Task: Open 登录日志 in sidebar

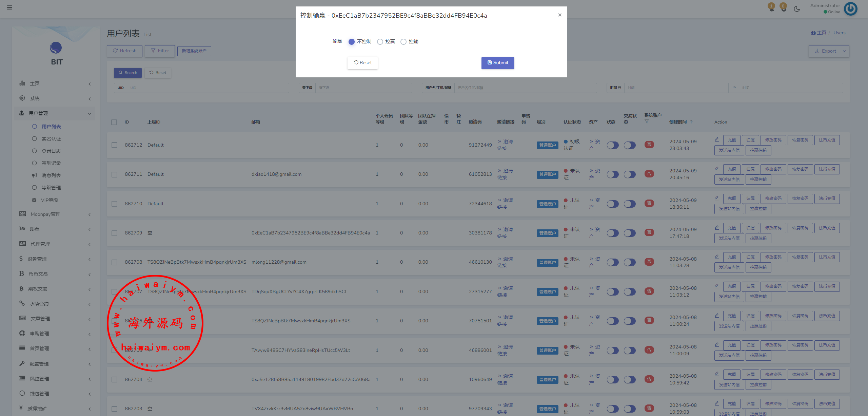Action: point(51,151)
